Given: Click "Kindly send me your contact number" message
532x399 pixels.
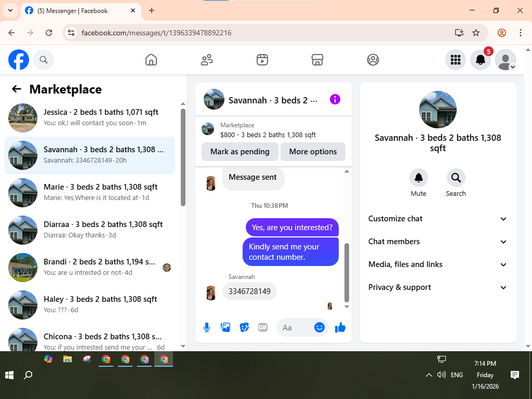Looking at the screenshot, I should (x=291, y=252).
